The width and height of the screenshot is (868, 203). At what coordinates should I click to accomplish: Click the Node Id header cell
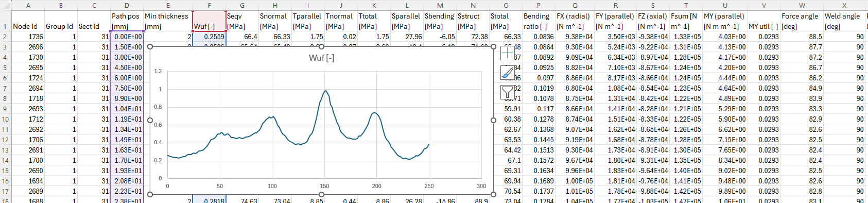28,21
